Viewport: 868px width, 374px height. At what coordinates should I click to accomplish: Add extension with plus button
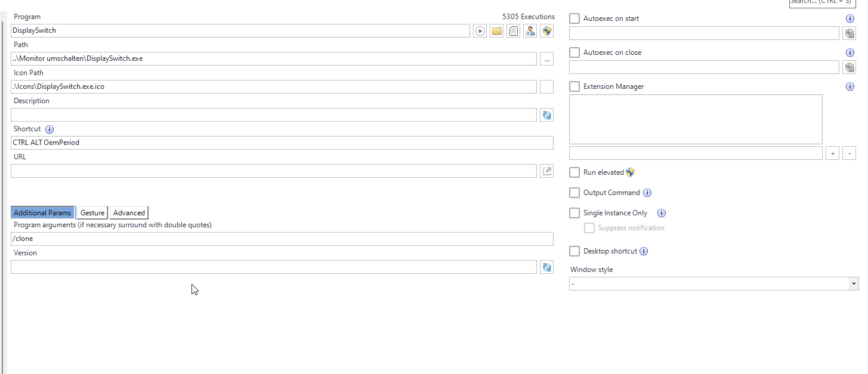click(833, 153)
